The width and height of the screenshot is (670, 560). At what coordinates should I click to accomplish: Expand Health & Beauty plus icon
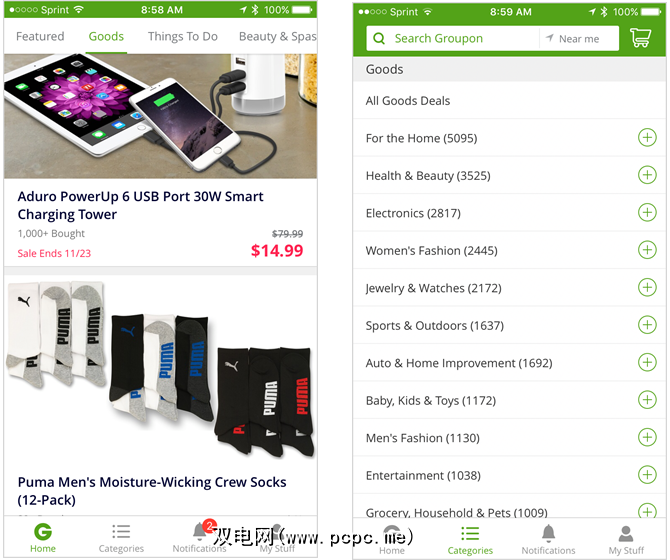[x=647, y=175]
